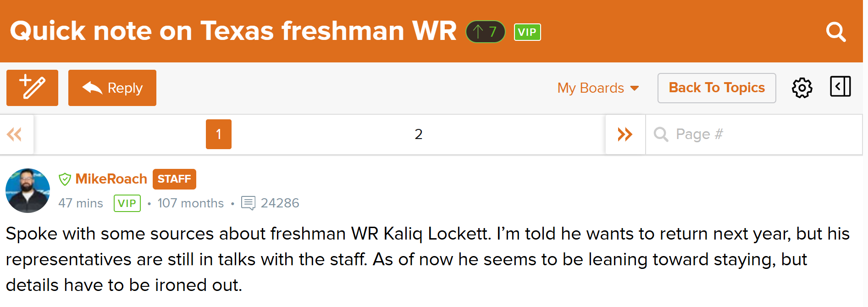This screenshot has height=307, width=868.
Task: Click the Back To Topics button
Action: 716,88
